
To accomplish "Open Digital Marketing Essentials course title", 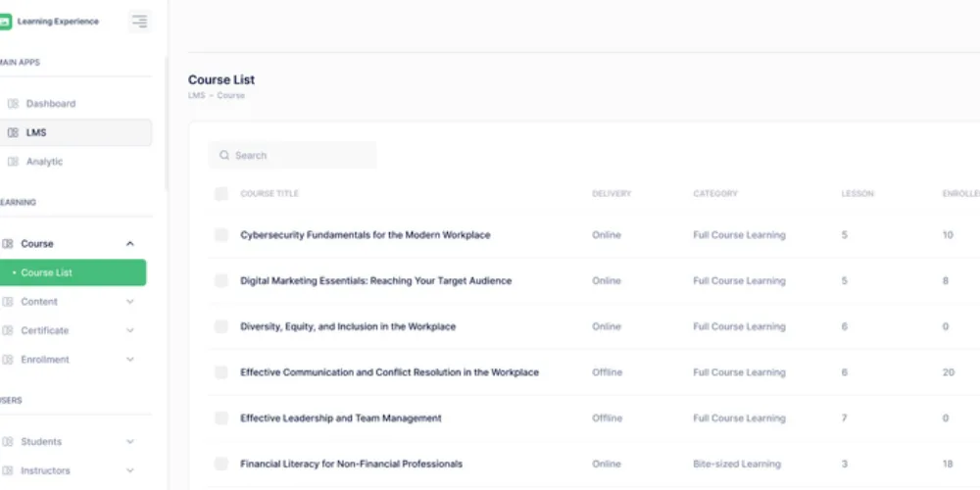I will coord(375,280).
